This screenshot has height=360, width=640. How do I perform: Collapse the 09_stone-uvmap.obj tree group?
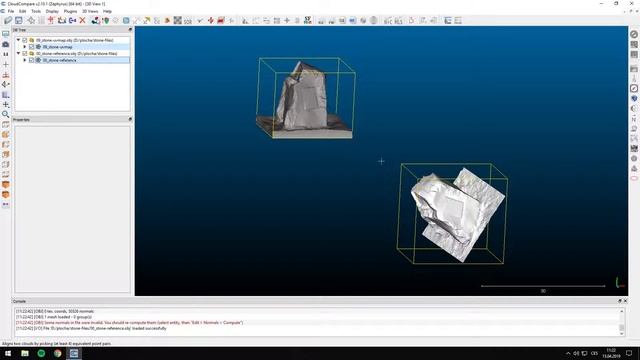click(x=18, y=40)
